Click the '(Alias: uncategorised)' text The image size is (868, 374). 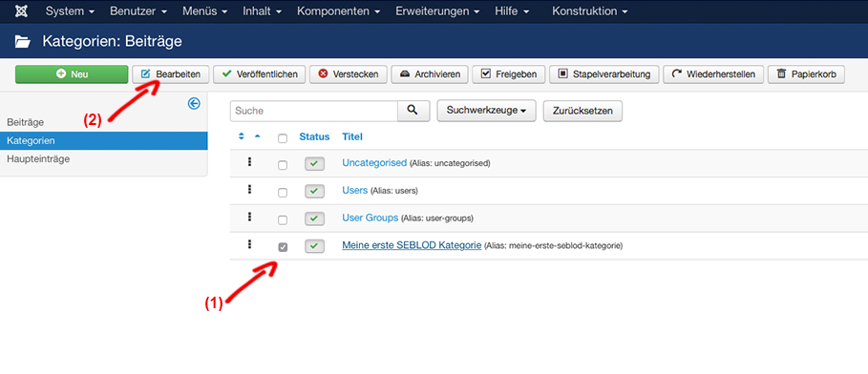click(450, 164)
